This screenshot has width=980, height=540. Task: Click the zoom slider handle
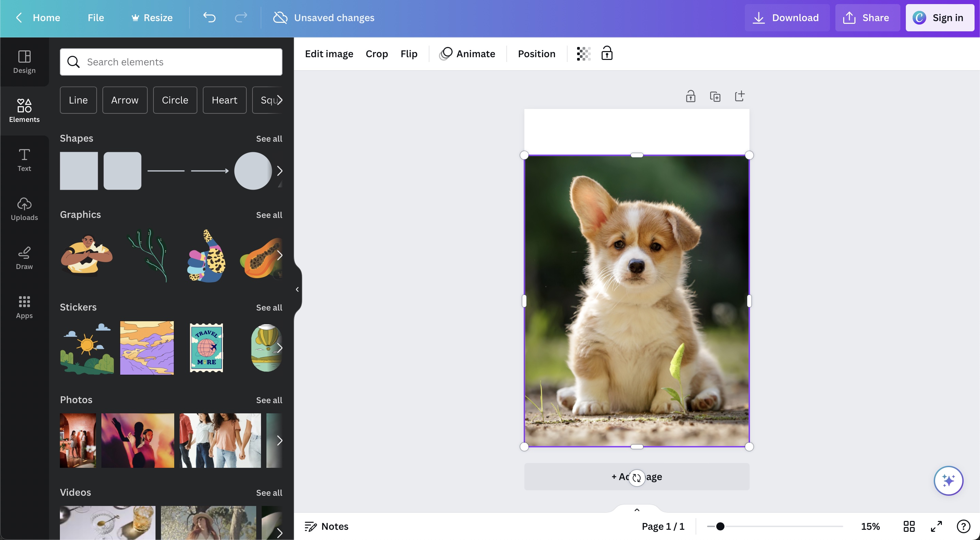(x=720, y=526)
